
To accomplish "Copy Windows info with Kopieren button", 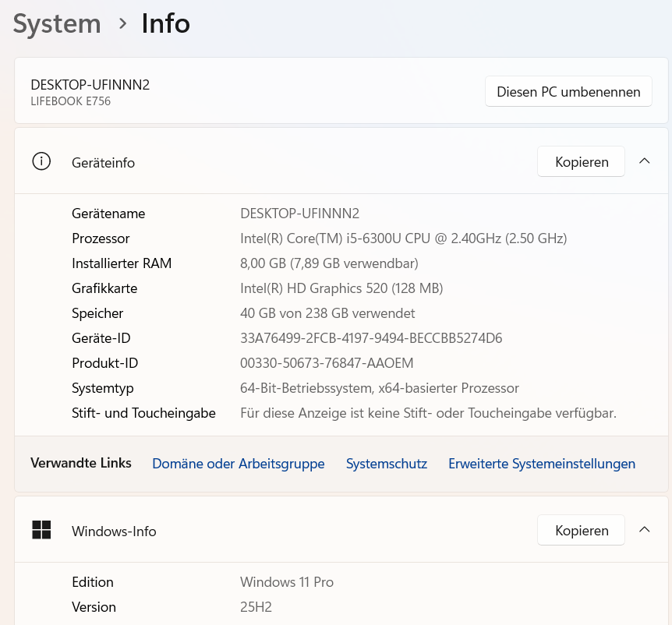I will coord(581,531).
